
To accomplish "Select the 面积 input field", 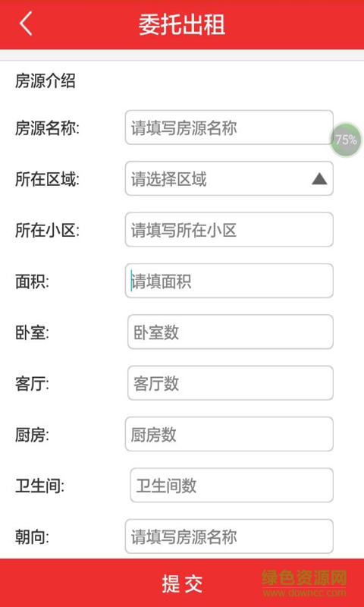I will pos(229,281).
